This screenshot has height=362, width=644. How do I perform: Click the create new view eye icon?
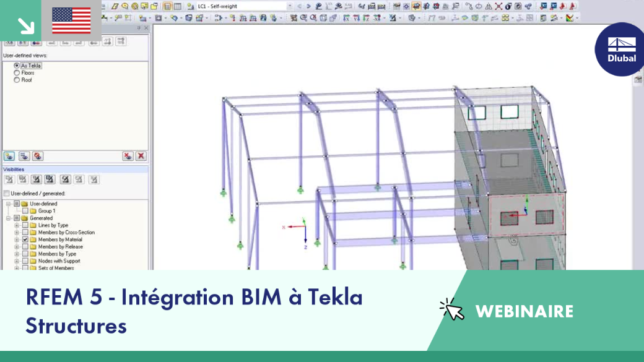9,156
